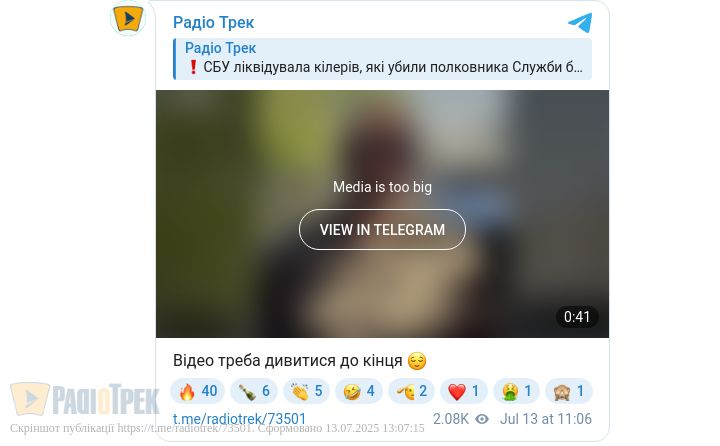Open the t.me/radiotrek/73501 link
The image size is (720, 446).
(x=239, y=419)
